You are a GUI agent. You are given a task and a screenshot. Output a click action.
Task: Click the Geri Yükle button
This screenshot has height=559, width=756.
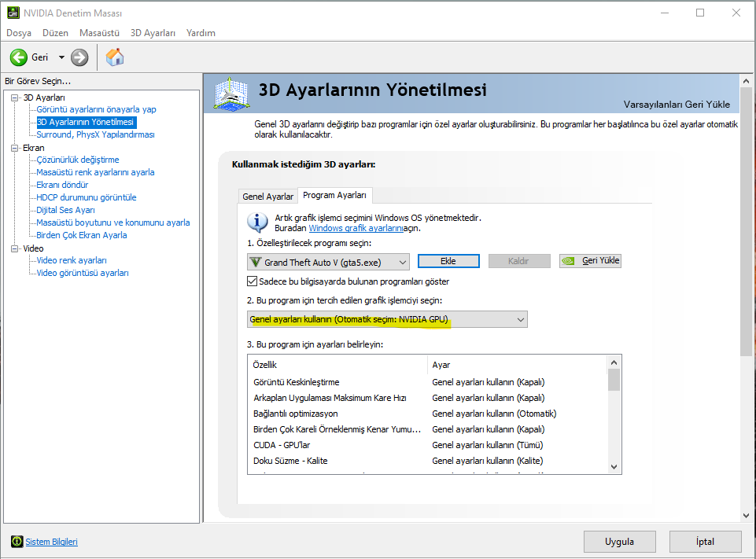click(x=590, y=261)
